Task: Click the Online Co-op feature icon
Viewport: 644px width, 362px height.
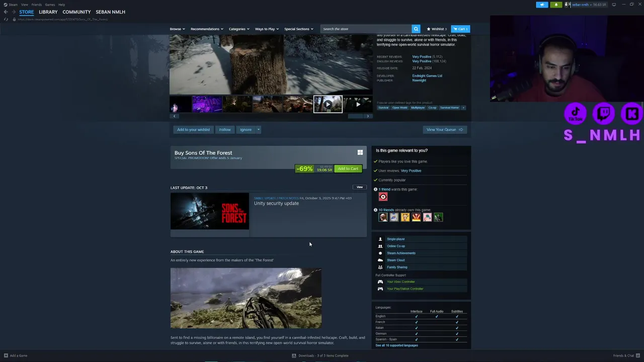Action: 380,246
